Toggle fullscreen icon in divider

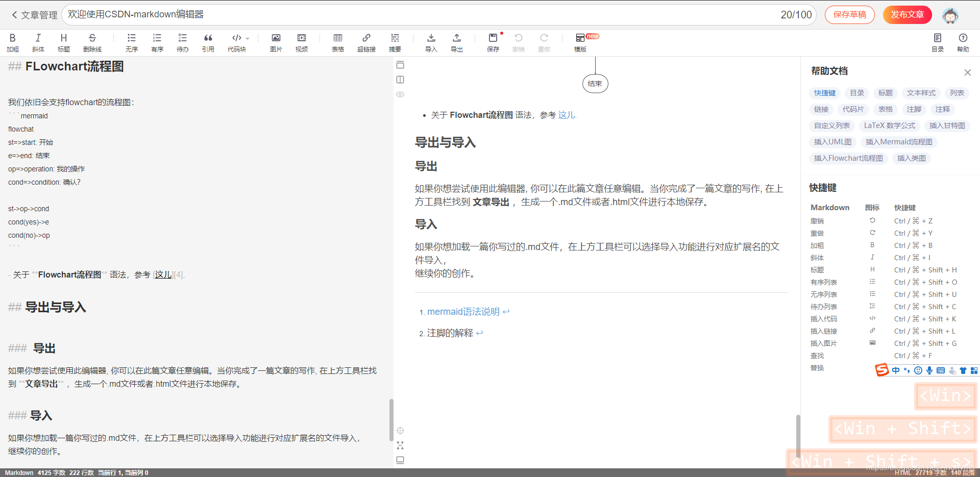(400, 445)
